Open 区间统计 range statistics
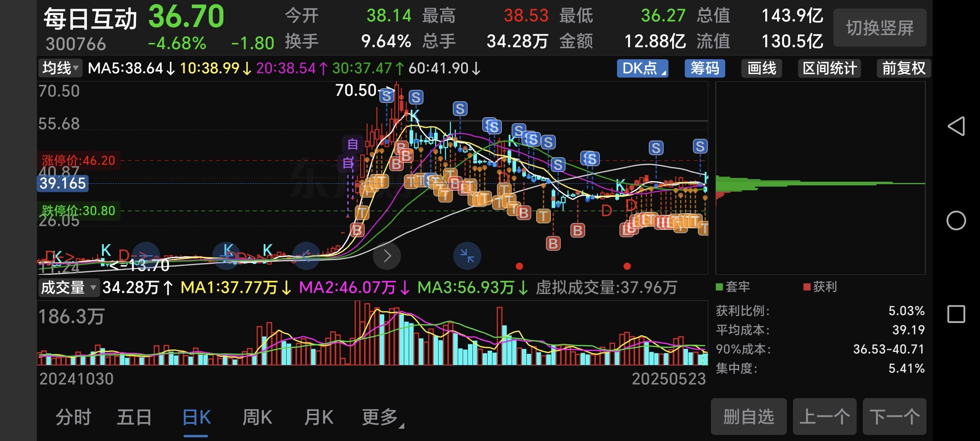980x441 pixels. (x=829, y=68)
